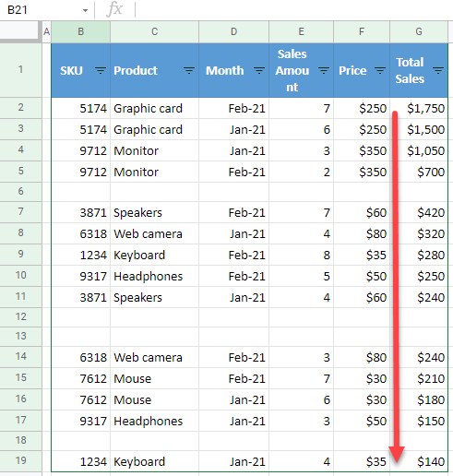Select Mouse cell in row 15
This screenshot has width=453, height=476.
(154, 378)
